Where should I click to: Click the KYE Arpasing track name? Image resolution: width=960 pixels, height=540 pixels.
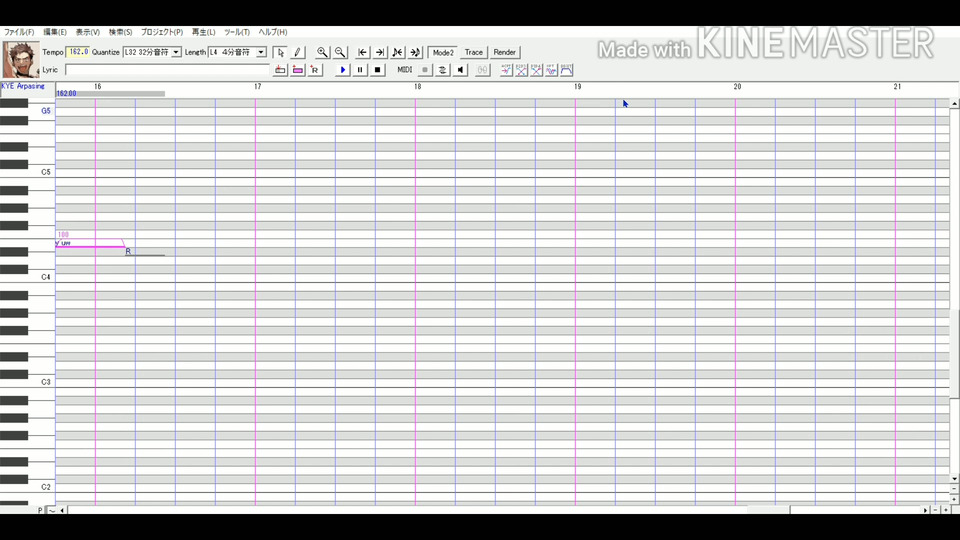pyautogui.click(x=23, y=86)
